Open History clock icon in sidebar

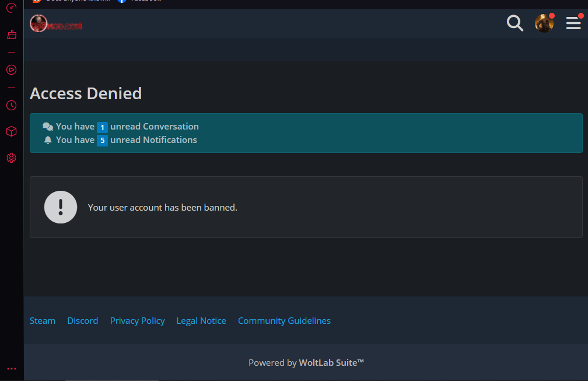(x=11, y=106)
